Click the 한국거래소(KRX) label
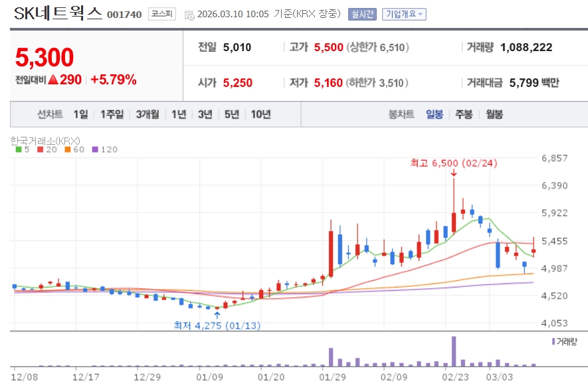Image resolution: width=588 pixels, height=391 pixels. tap(45, 141)
